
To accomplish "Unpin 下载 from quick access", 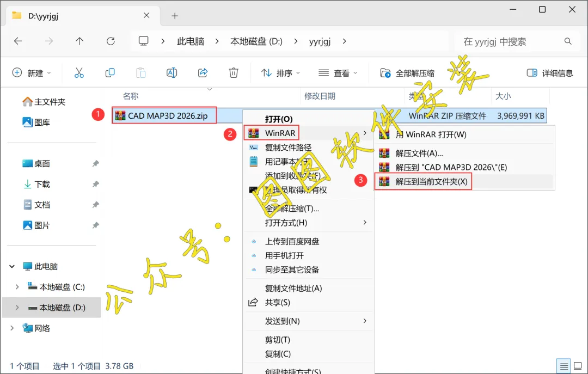I will click(x=96, y=184).
